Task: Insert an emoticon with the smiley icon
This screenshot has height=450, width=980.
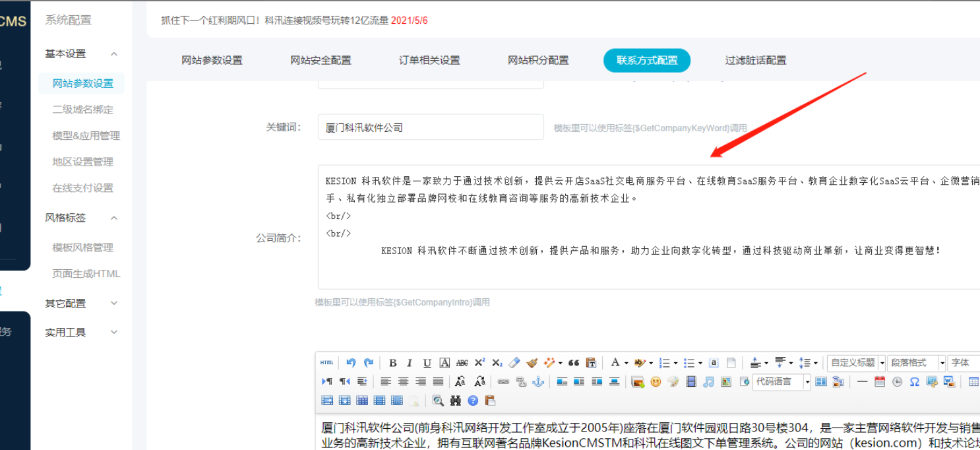Action: 656,381
